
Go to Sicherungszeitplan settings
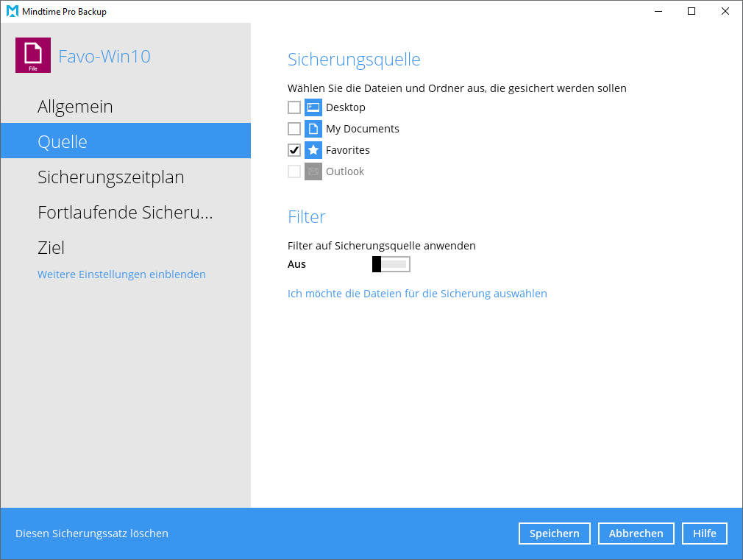point(126,177)
